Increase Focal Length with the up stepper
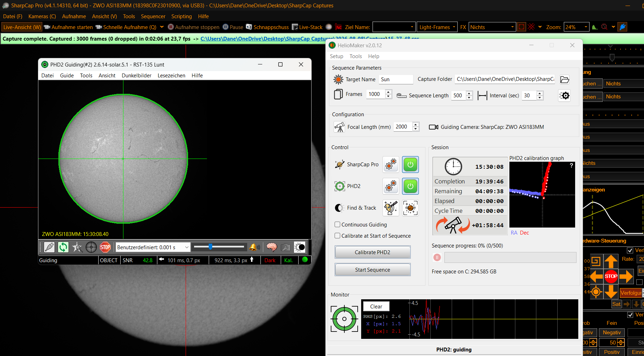 pos(416,125)
